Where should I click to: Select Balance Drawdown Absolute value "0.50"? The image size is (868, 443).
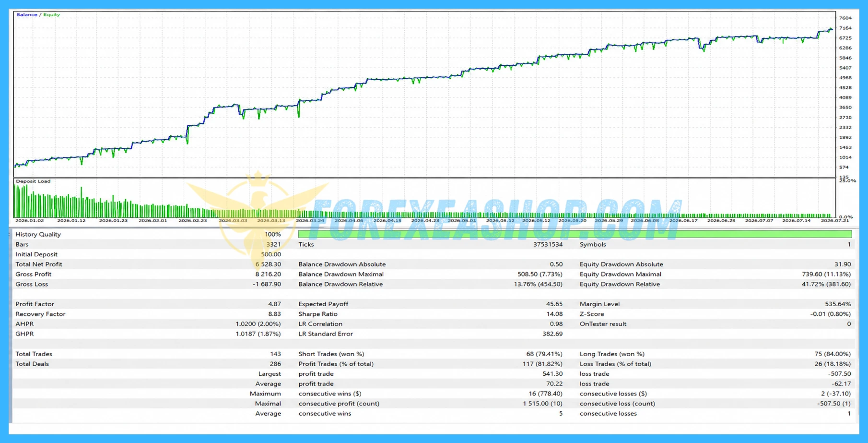pyautogui.click(x=556, y=264)
